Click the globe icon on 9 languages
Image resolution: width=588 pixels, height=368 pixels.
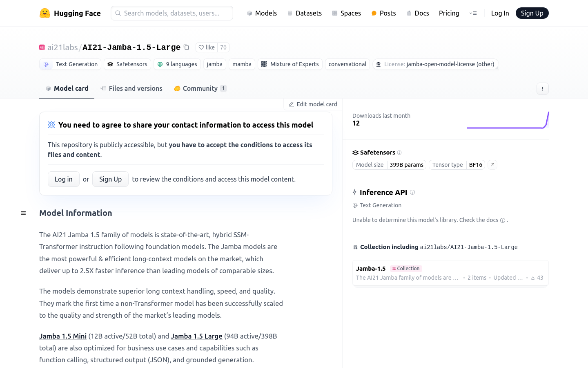click(160, 64)
